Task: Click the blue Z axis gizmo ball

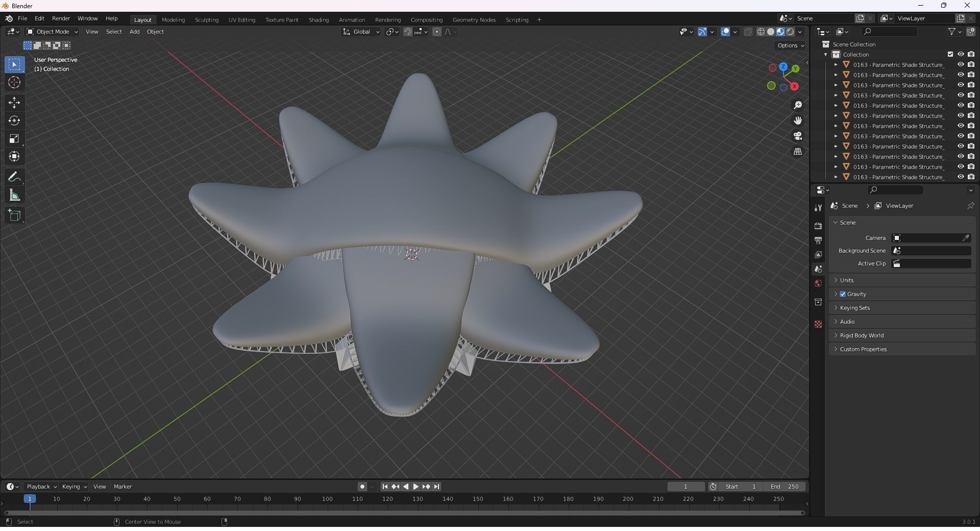Action: 783,67
